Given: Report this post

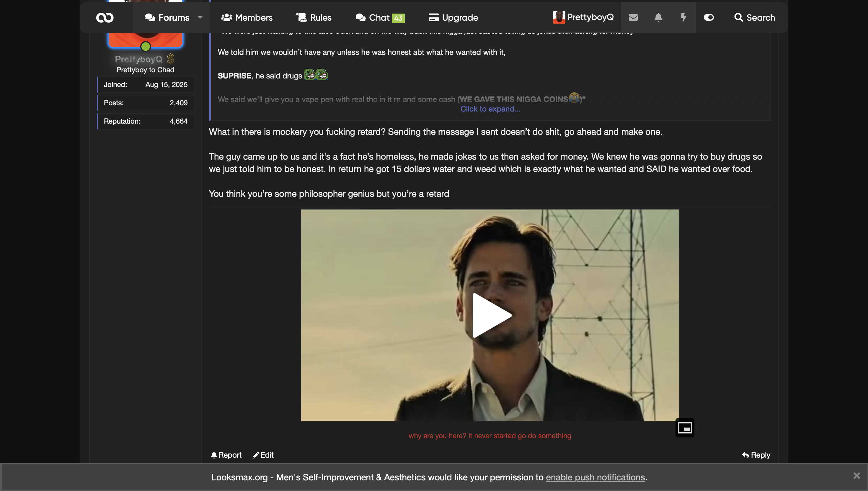Looking at the screenshot, I should tap(226, 455).
